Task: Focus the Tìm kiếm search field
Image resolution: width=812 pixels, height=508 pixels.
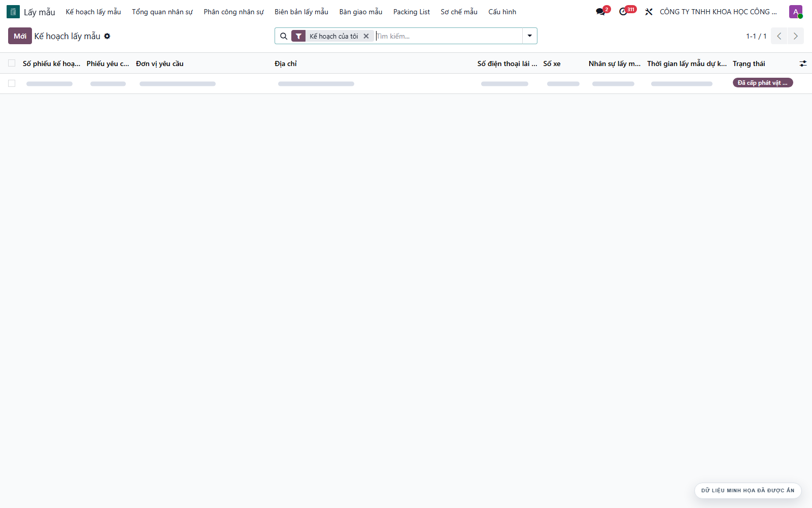Action: (x=448, y=36)
